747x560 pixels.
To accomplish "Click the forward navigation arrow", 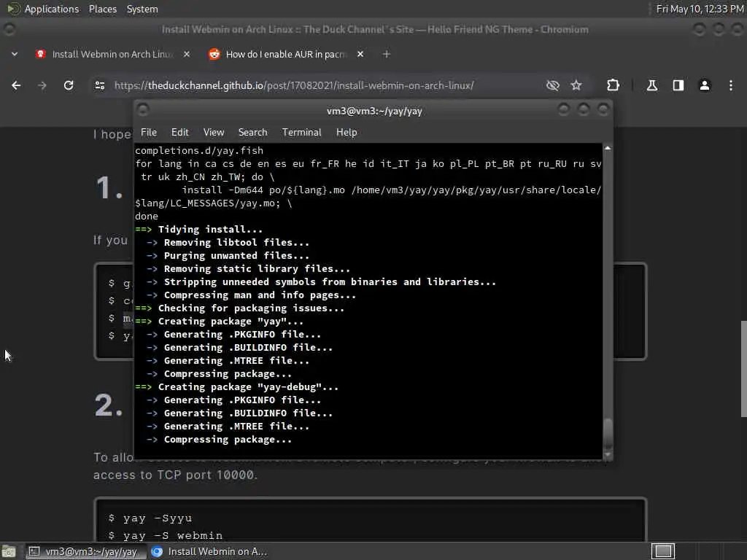I will click(42, 85).
